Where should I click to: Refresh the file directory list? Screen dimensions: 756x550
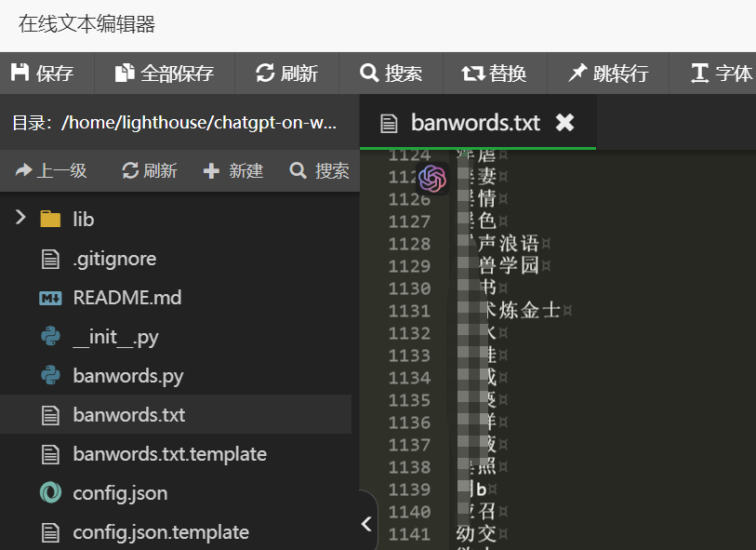tap(150, 171)
